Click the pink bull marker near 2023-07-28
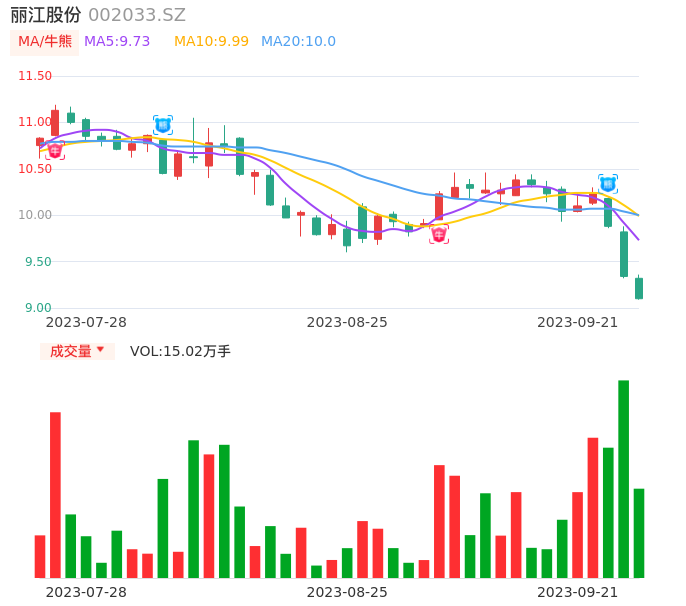Image resolution: width=686 pixels, height=606 pixels. click(x=55, y=149)
